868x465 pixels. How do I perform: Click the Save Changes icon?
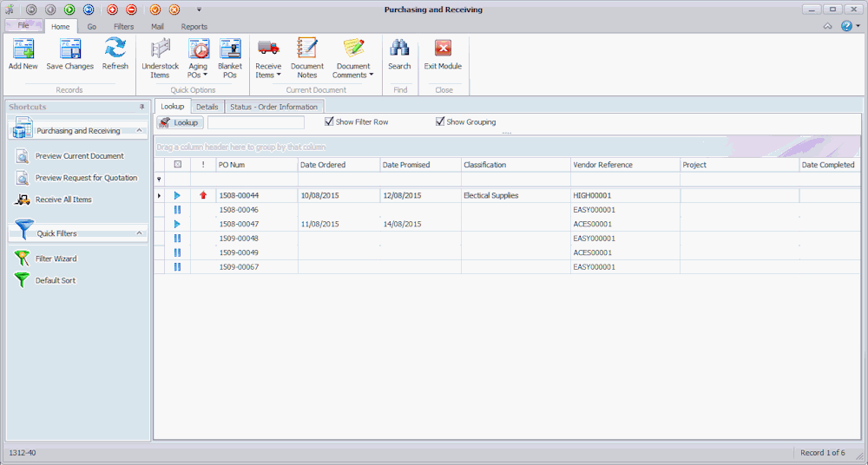tap(69, 54)
